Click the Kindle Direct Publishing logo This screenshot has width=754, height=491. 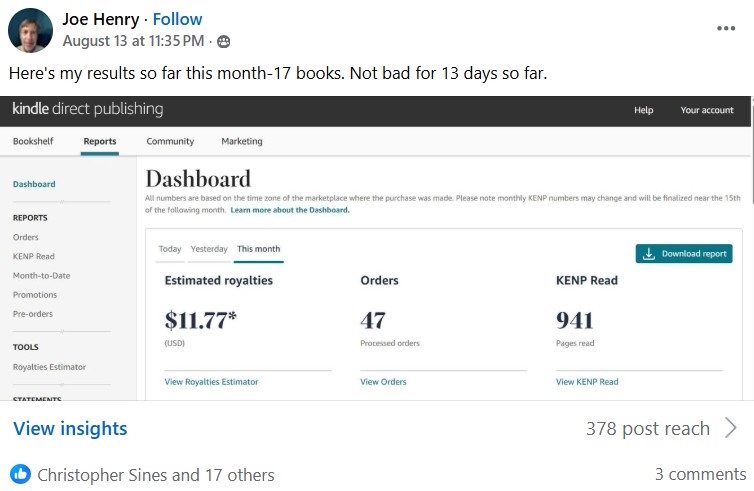(x=87, y=109)
